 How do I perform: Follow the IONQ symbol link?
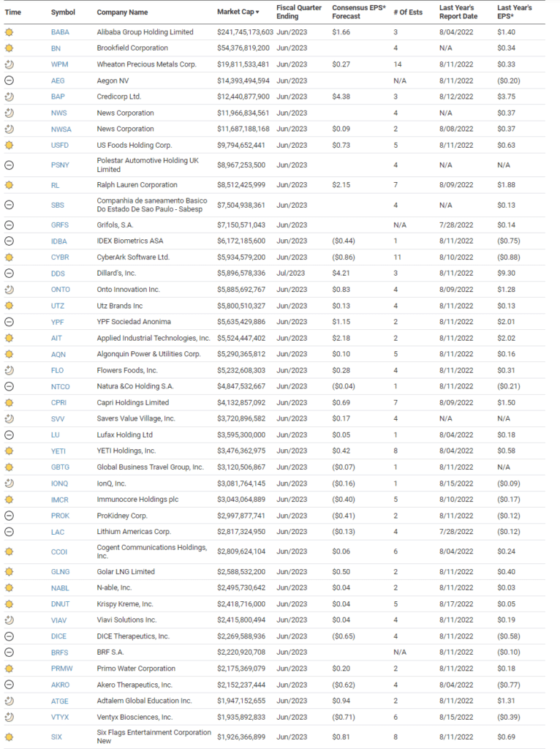(x=61, y=483)
